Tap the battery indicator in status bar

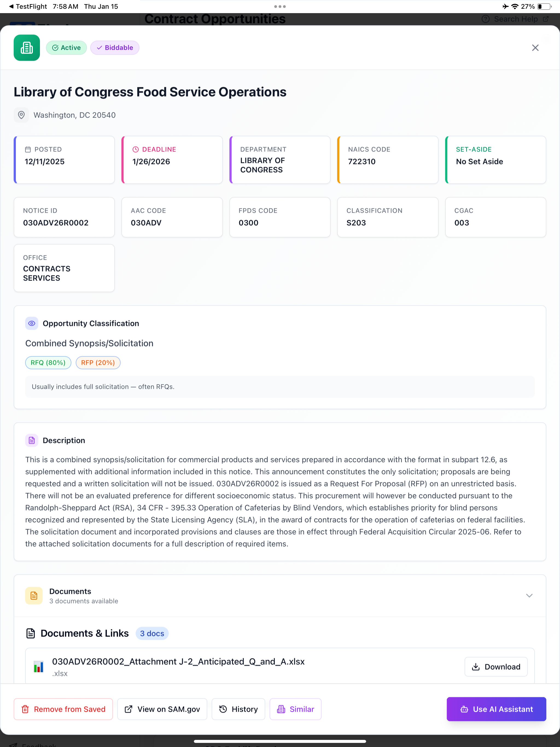point(544,6)
